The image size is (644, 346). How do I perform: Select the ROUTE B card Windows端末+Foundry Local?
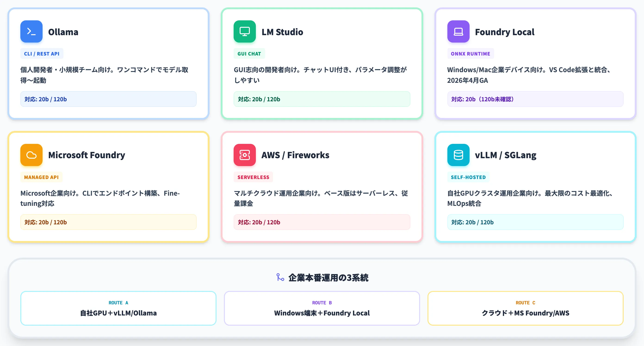[322, 308]
